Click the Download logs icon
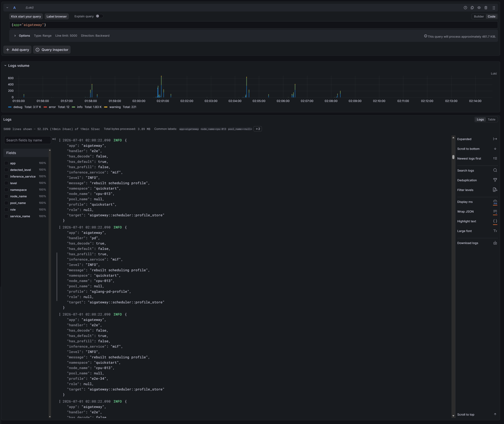Viewport: 504px width, 424px height. pyautogui.click(x=495, y=243)
